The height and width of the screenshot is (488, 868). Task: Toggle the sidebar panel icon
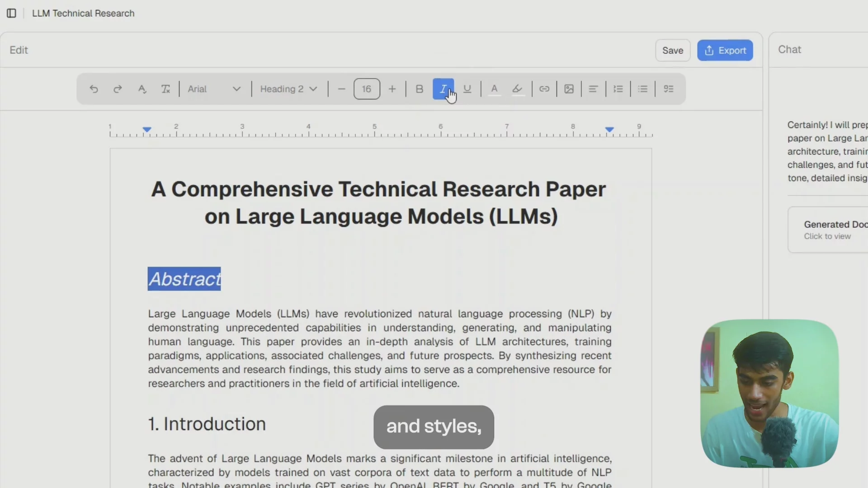(11, 13)
